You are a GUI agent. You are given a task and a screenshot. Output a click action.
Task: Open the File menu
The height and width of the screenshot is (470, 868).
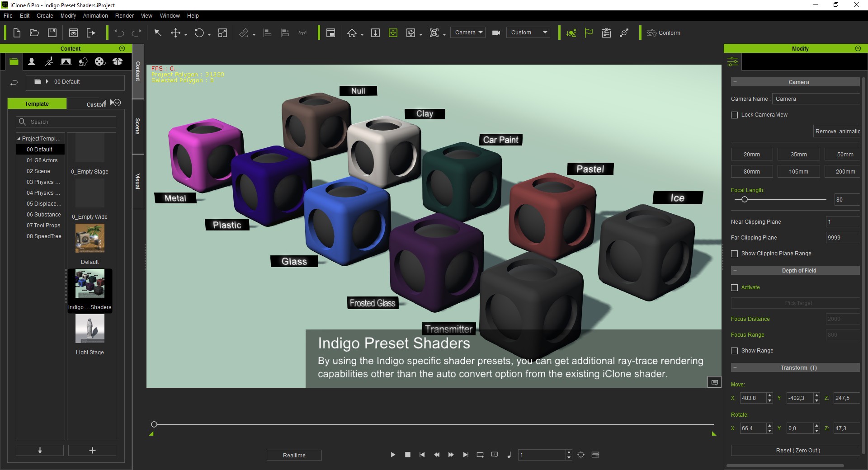[8, 16]
